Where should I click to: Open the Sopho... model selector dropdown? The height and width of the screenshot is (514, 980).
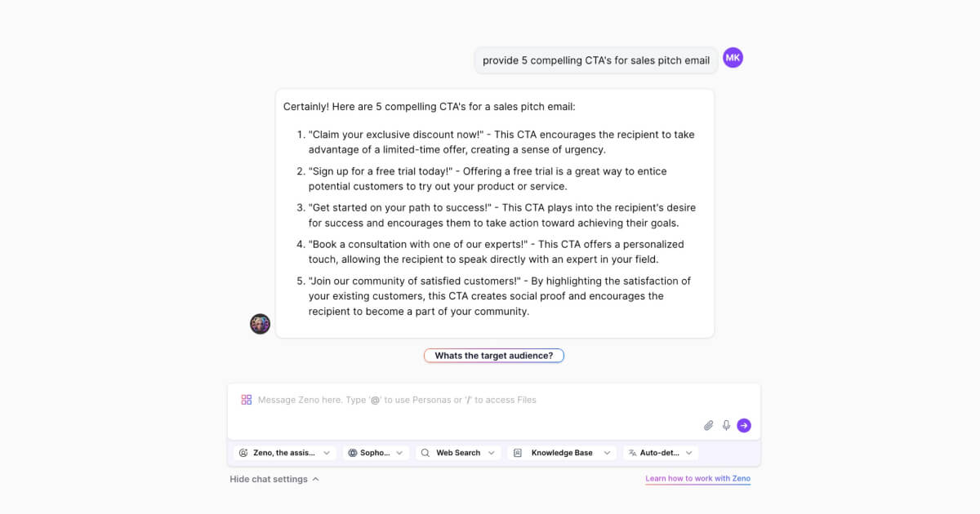click(x=376, y=453)
